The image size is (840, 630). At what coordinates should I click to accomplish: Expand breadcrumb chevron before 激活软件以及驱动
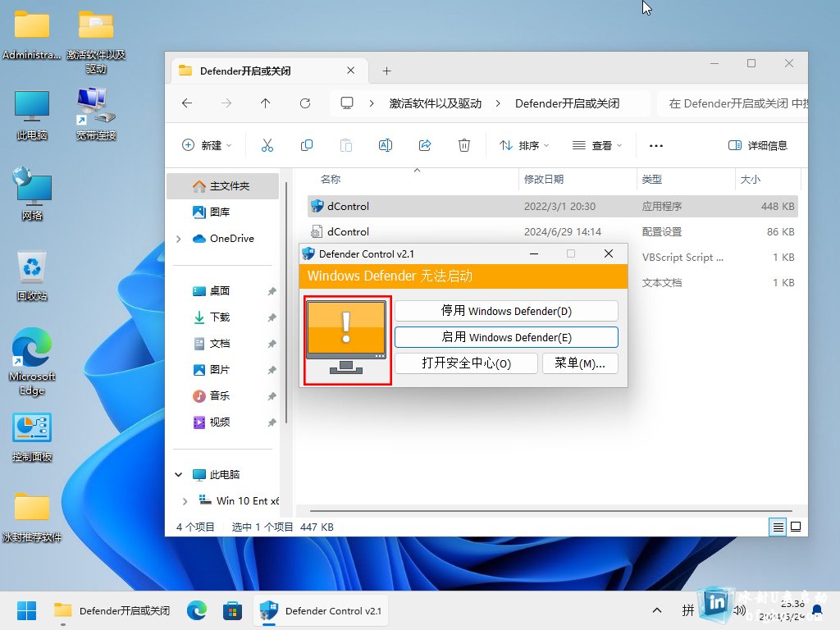[x=372, y=103]
